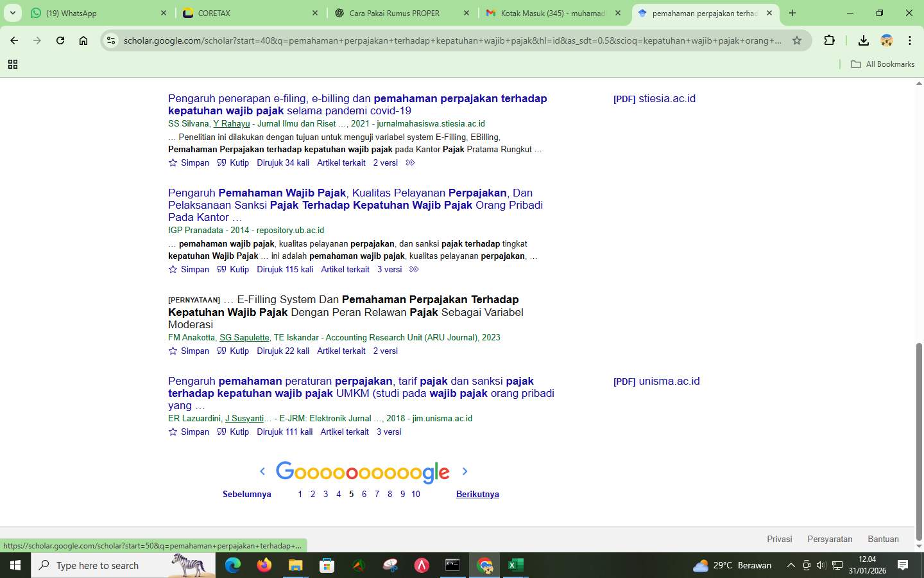The image size is (924, 578).
Task: Go to Berikutnya results page
Action: 477,494
